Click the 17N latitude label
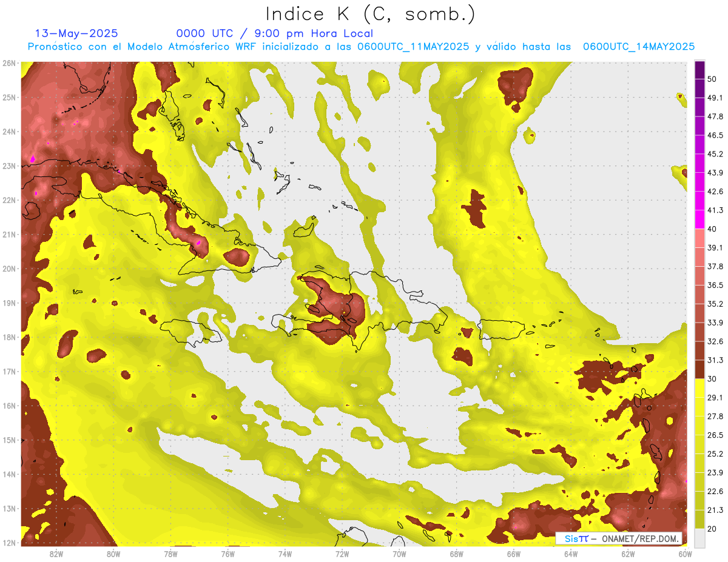This screenshot has height=562, width=728. click(x=9, y=372)
